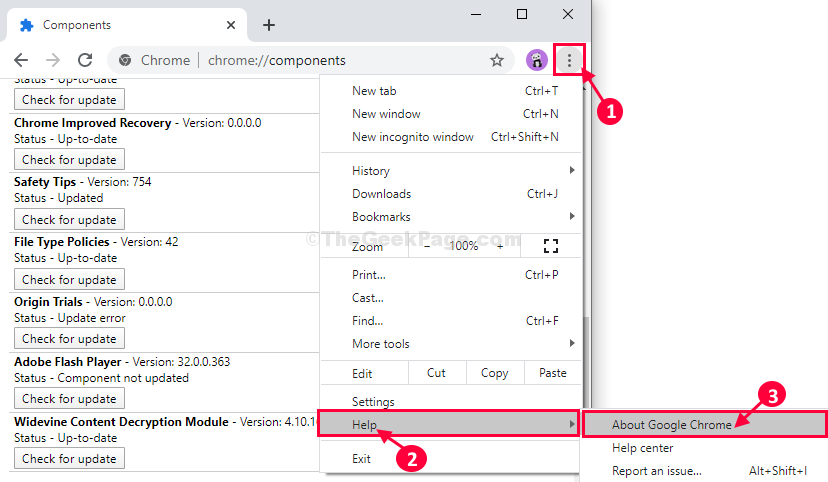Click the browser back arrow
Viewport: 828px width, 482px height.
(21, 60)
